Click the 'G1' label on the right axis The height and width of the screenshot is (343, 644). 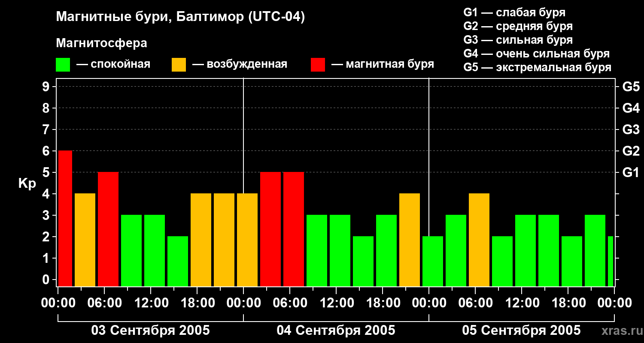[x=631, y=172]
